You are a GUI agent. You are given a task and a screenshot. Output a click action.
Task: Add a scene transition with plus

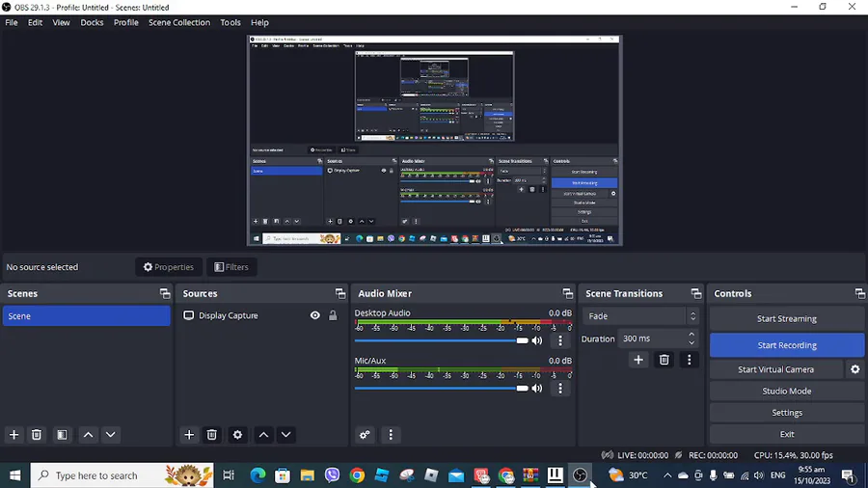pos(638,360)
